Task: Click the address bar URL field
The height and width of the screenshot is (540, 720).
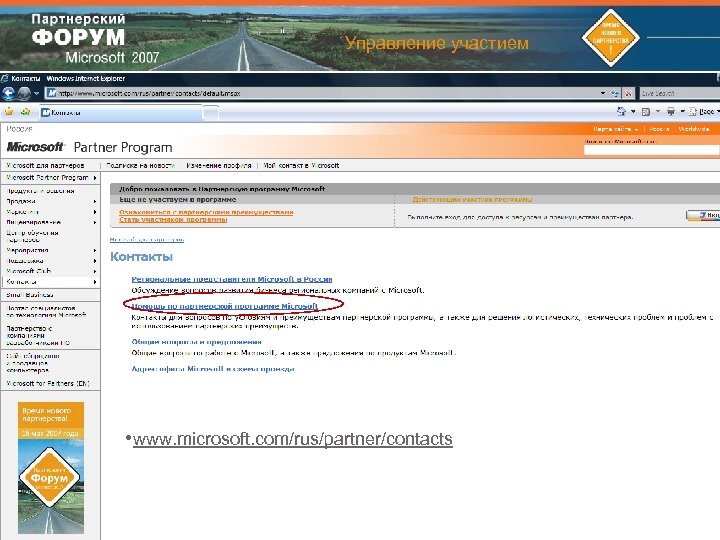Action: click(321, 93)
